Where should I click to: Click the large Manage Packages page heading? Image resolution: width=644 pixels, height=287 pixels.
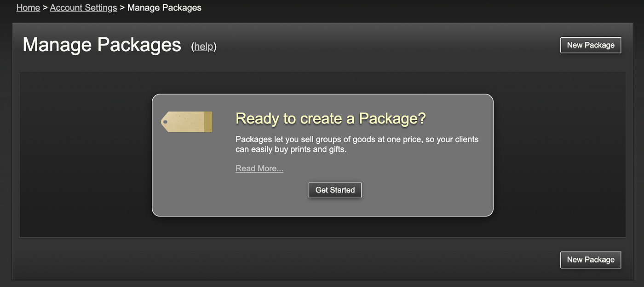[x=102, y=45]
